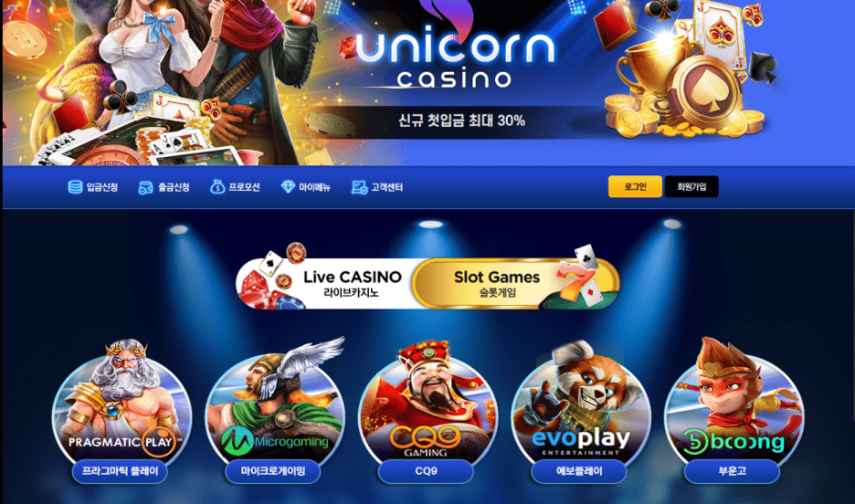The height and width of the screenshot is (504, 855).
Task: Click the 프라그마틱 플레이 label button
Action: click(120, 471)
